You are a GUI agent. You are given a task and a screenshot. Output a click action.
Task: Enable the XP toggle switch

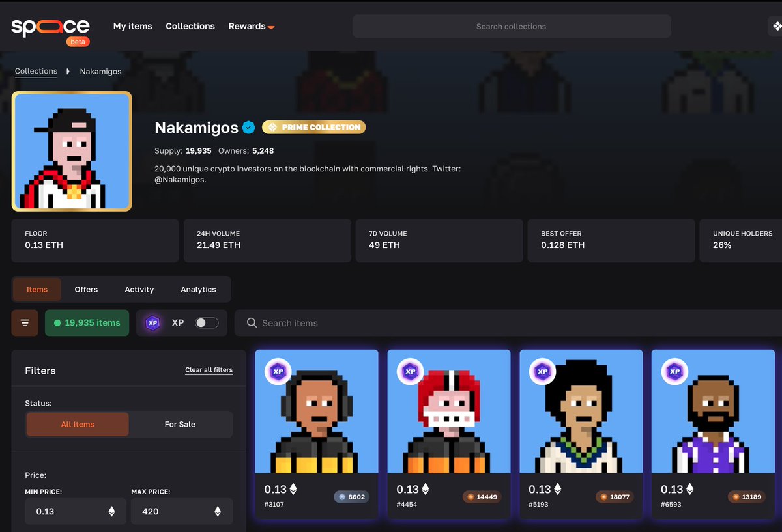(207, 323)
